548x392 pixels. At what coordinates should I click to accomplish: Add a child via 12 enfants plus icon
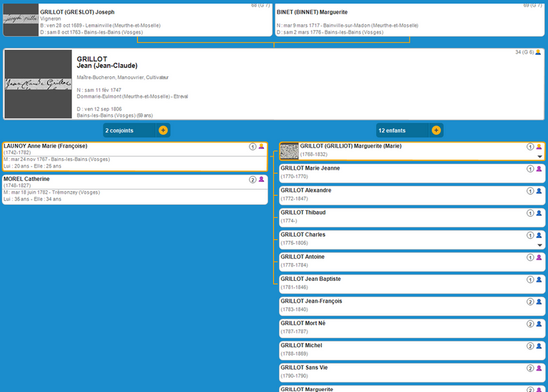point(436,130)
